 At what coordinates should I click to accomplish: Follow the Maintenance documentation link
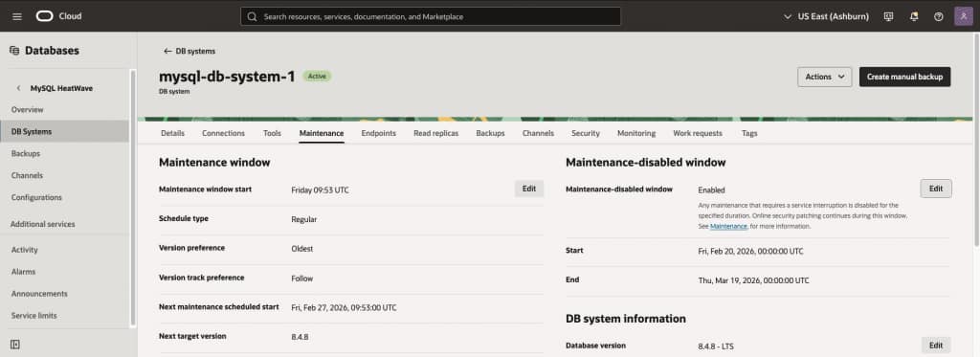tap(728, 226)
